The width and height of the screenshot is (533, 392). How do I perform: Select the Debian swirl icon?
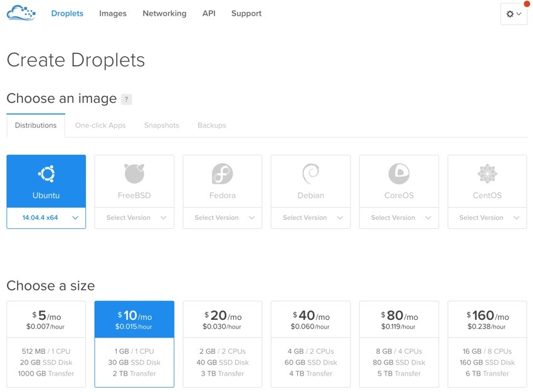(x=310, y=173)
